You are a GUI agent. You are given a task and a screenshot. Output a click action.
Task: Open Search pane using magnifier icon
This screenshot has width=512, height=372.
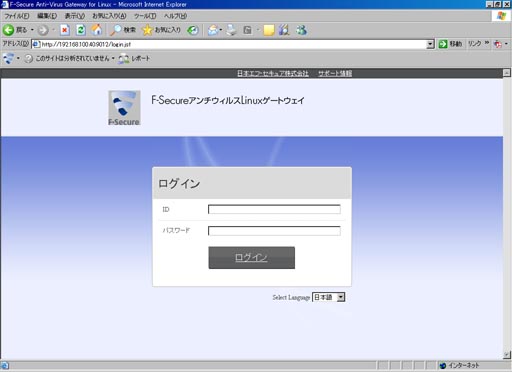click(116, 30)
